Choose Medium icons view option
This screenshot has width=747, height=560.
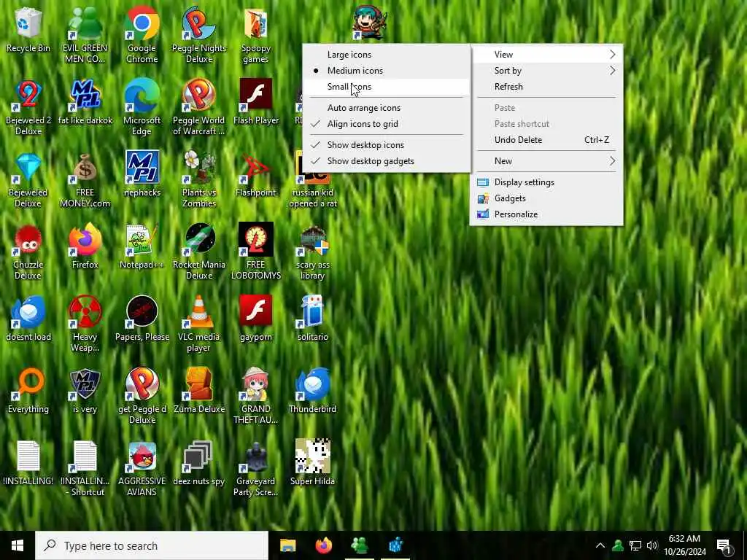pos(387,71)
